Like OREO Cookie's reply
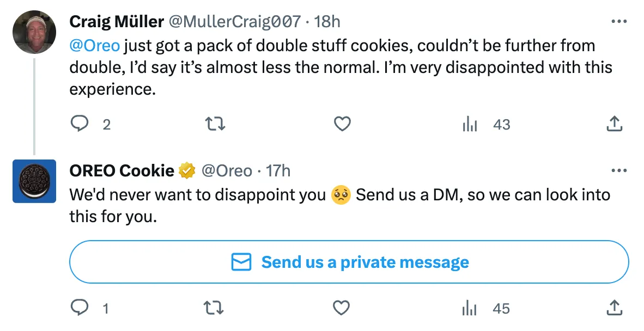Viewport: 644px width, 331px height. coord(342,309)
